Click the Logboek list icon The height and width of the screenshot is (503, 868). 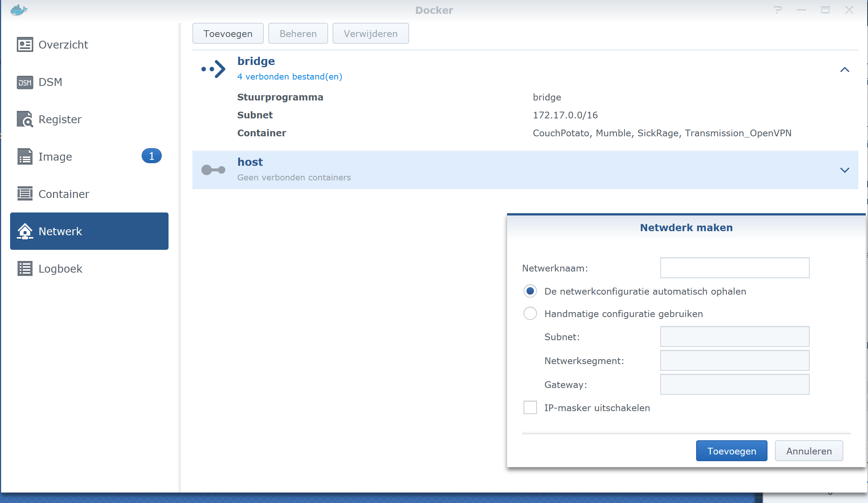25,268
